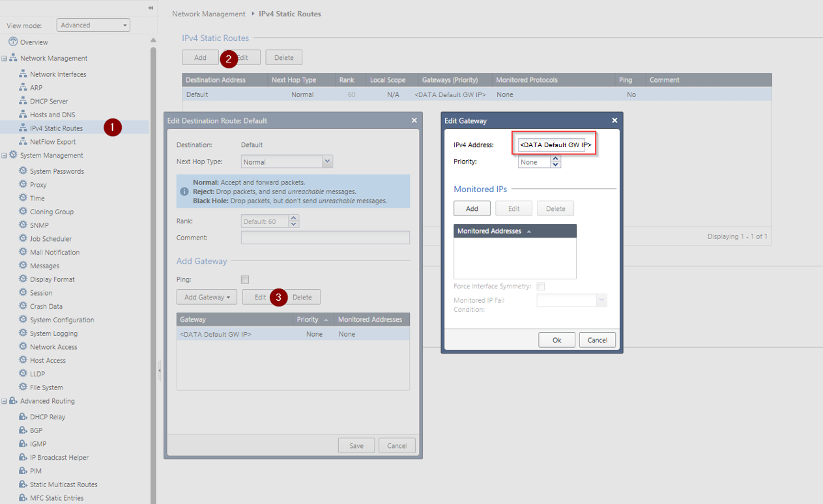Image resolution: width=823 pixels, height=504 pixels.
Task: Click the SNMP gear icon
Action: pyautogui.click(x=23, y=225)
